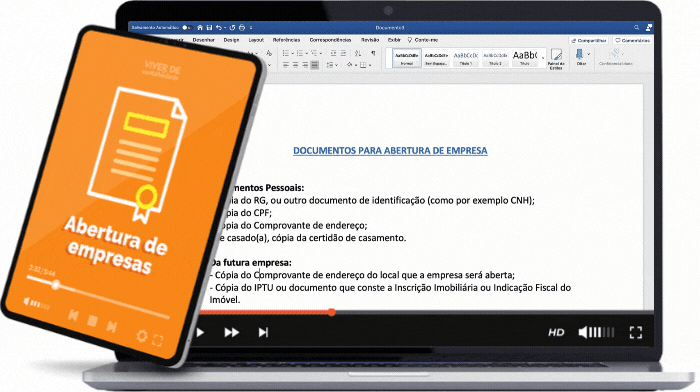Open the Layout ribbon tab

point(256,40)
